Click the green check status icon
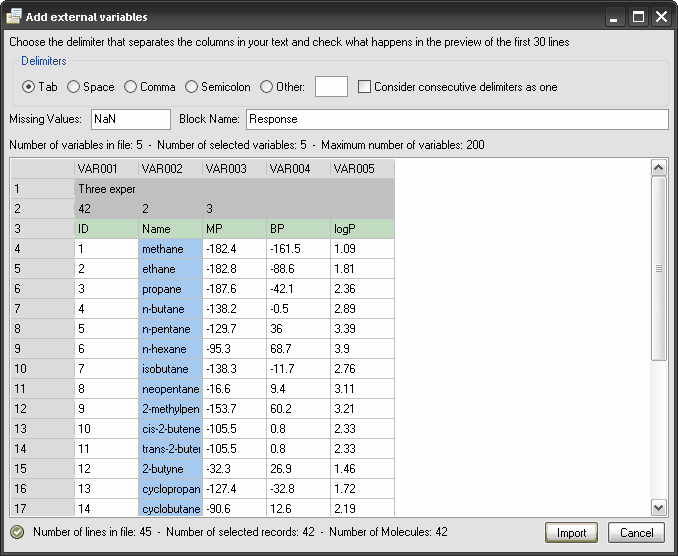Screen dimensions: 678x556 17,532
